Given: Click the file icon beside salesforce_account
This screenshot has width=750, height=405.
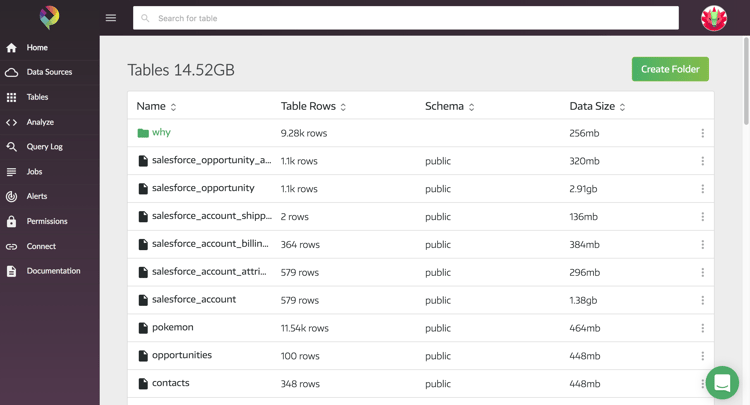Looking at the screenshot, I should (143, 300).
